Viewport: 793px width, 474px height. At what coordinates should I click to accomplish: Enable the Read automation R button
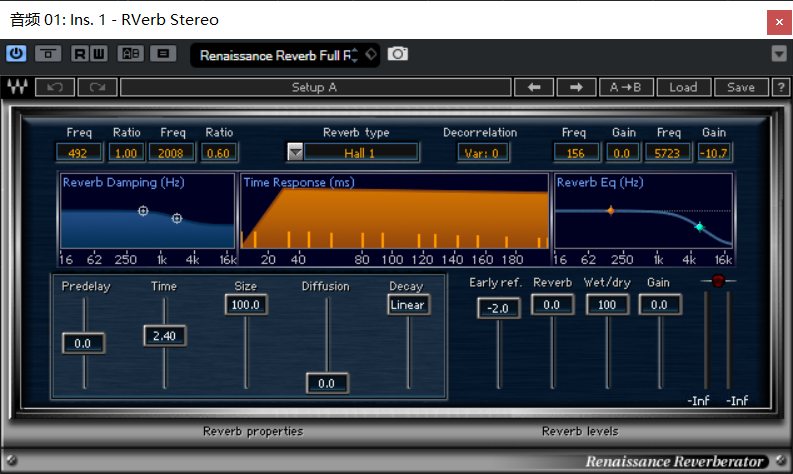80,54
